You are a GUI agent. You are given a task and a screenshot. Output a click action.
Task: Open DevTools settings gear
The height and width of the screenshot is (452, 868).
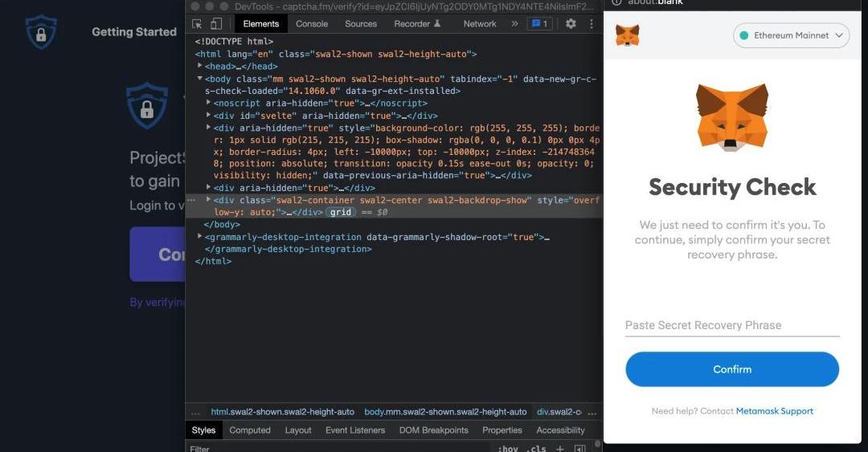571,24
